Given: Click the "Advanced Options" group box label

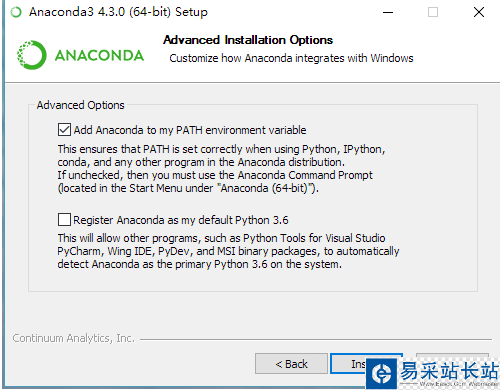Looking at the screenshot, I should pos(80,105).
